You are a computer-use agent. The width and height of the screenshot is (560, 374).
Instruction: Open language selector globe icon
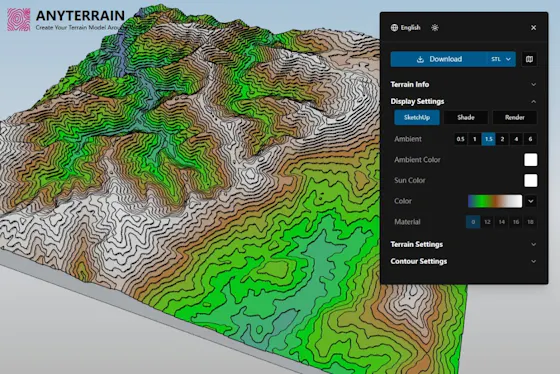394,28
